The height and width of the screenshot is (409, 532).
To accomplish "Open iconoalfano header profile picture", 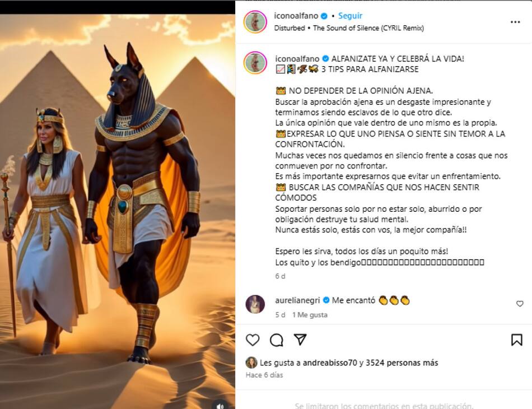I will (255, 22).
